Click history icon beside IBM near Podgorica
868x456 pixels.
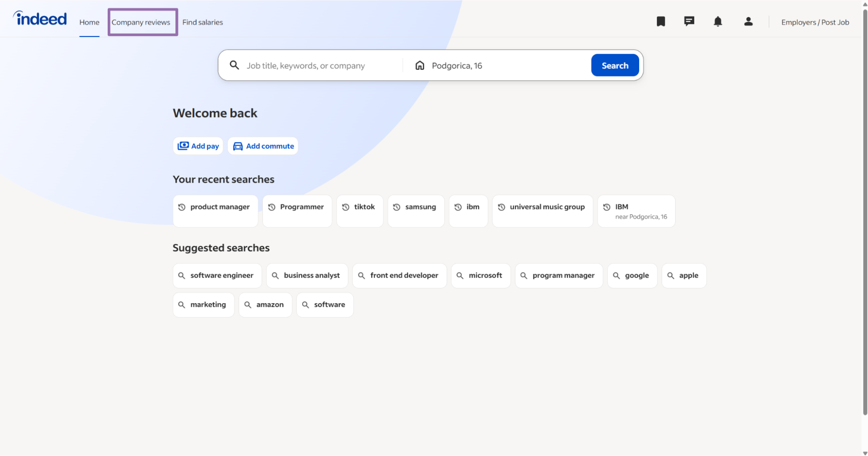coord(607,207)
